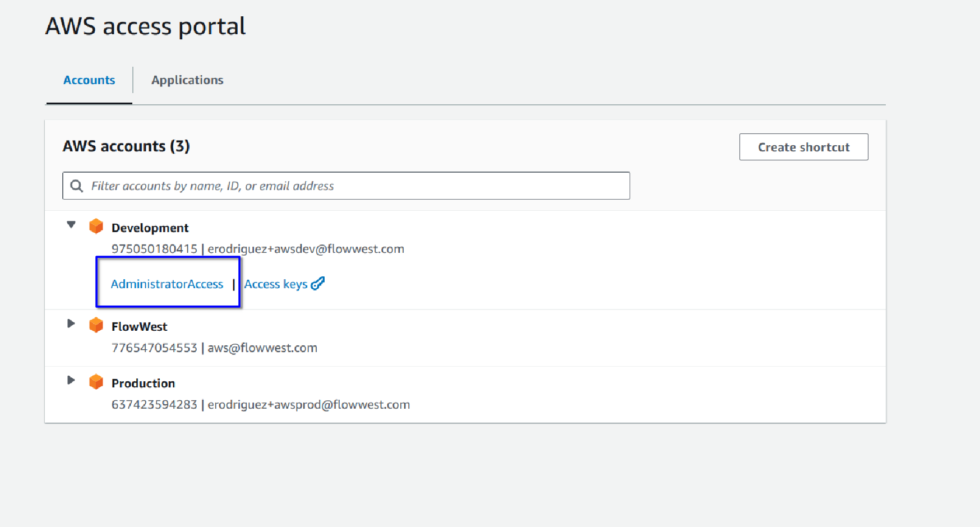Click the AWS access portal heading

[x=145, y=25]
